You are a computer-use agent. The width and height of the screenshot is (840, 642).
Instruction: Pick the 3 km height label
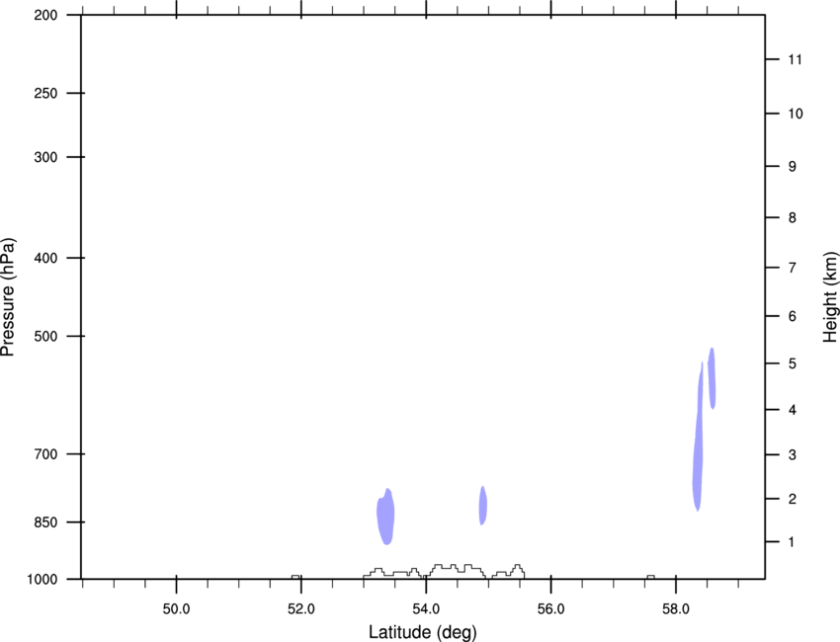tap(793, 455)
